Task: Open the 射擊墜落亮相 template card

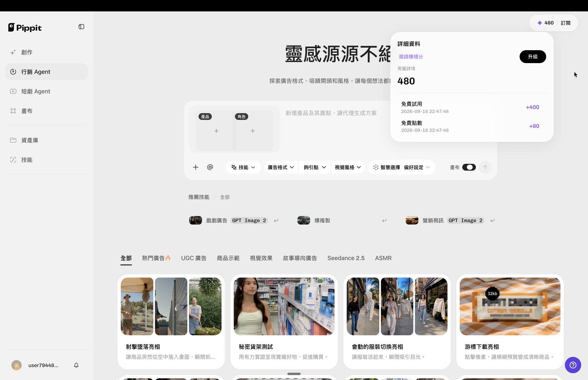Action: tap(171, 322)
